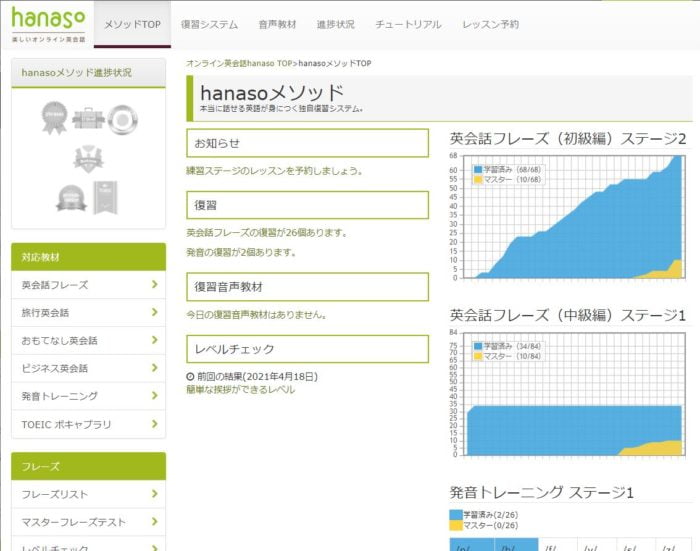
Task: Click 発音の復習が2個あります link
Action: point(242,252)
